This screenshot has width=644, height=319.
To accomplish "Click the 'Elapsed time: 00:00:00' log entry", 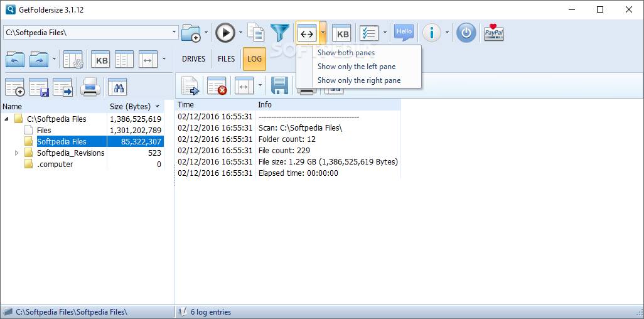I will [x=298, y=173].
